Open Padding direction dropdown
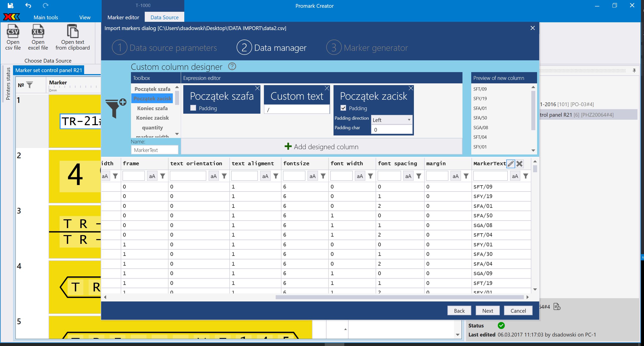This screenshot has width=644, height=346. coord(392,120)
